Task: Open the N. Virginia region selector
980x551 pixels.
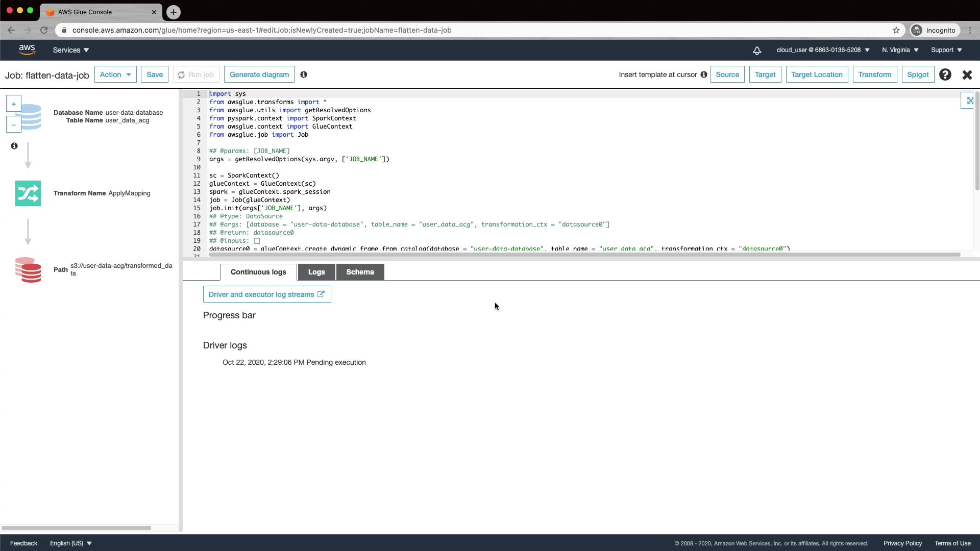Action: tap(900, 50)
